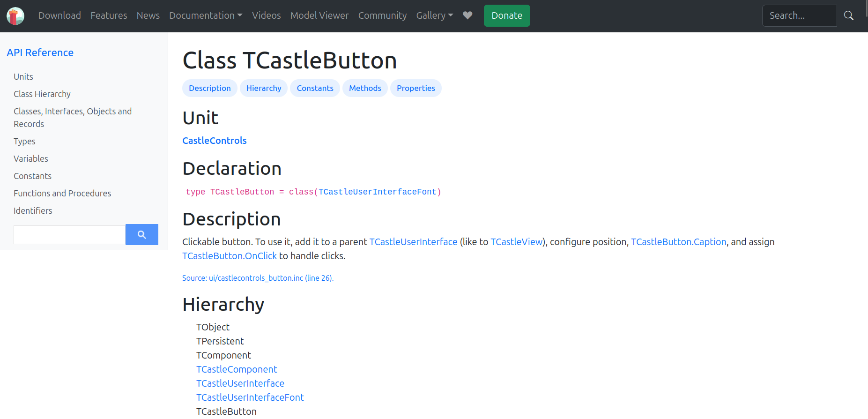The height and width of the screenshot is (419, 868).
Task: Click TCastleUserInterfaceFont in the hierarchy list
Action: (250, 397)
